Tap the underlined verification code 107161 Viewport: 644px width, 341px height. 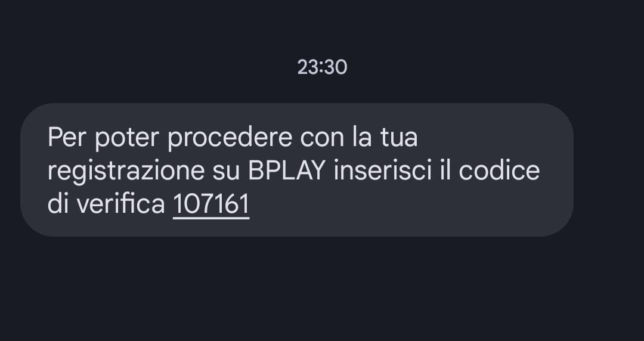[211, 204]
